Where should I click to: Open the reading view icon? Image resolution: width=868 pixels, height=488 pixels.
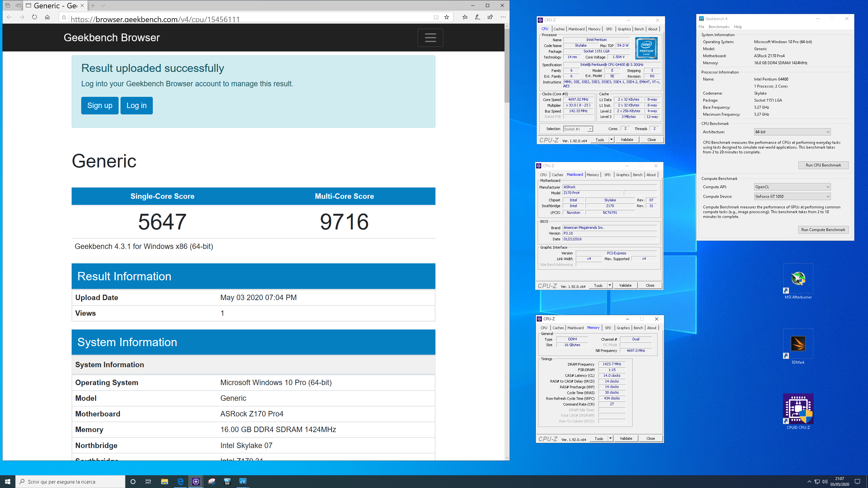click(436, 17)
